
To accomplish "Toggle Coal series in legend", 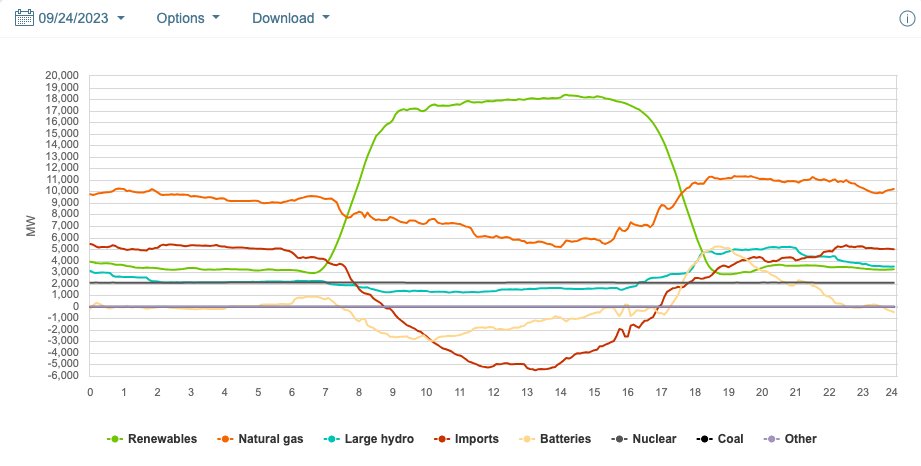I will [720, 439].
